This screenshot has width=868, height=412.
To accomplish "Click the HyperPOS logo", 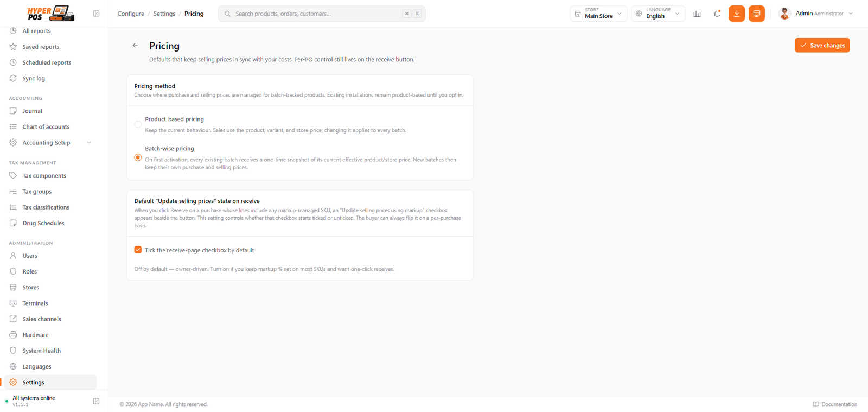I will click(50, 13).
